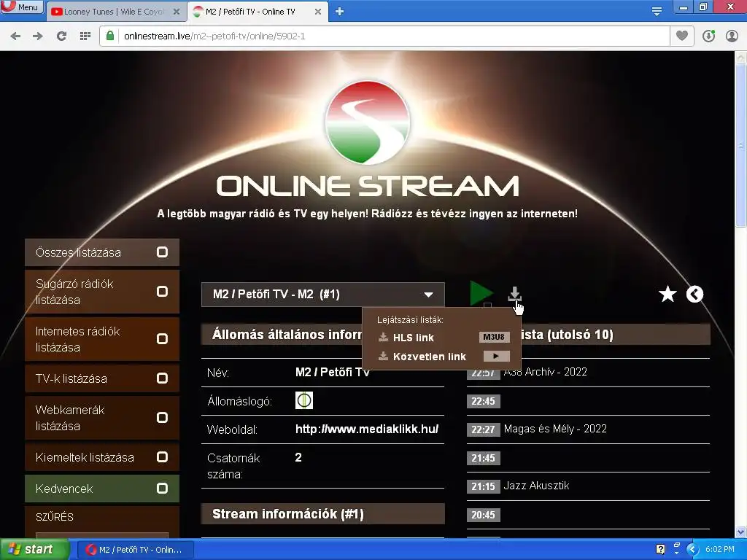Image resolution: width=747 pixels, height=560 pixels.
Task: Toggle Internetes rádiók listázása checkbox
Action: point(163,338)
